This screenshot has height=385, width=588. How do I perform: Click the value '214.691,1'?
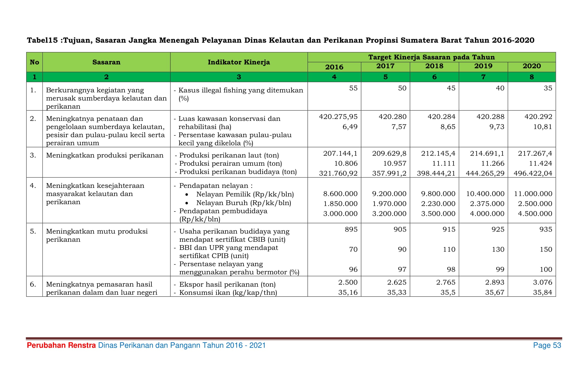point(487,153)
